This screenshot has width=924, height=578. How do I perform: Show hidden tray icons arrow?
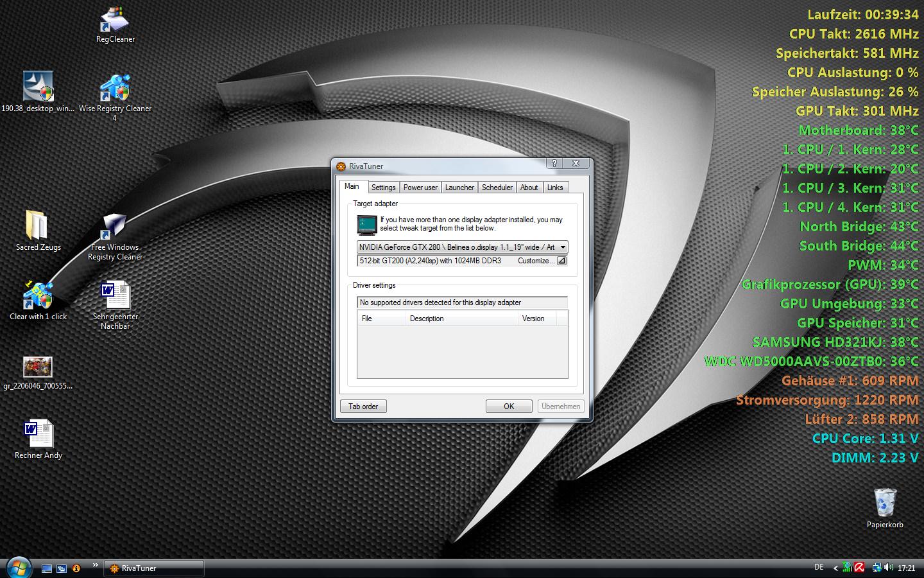pyautogui.click(x=835, y=568)
